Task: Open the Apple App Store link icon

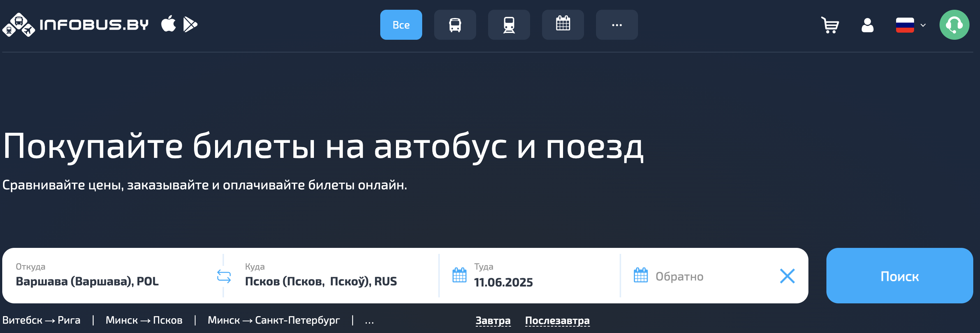Action: (168, 24)
